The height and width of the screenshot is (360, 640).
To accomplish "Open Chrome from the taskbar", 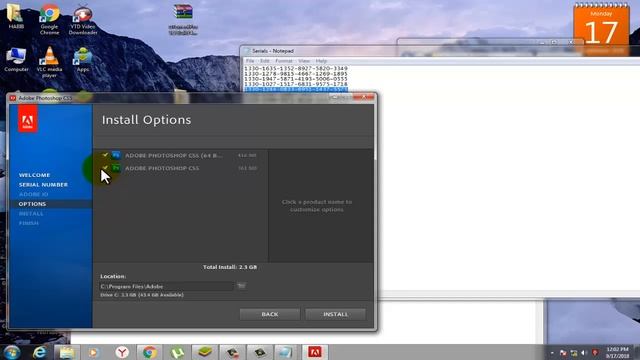I will click(149, 352).
